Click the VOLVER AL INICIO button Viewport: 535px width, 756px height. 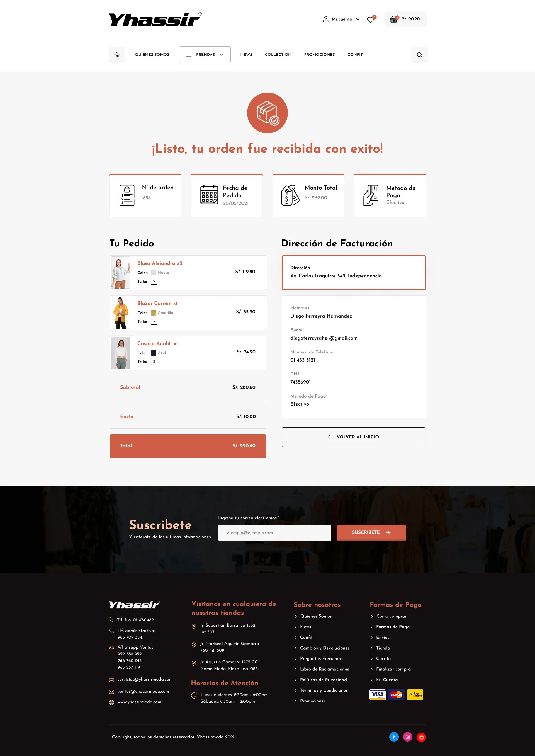pyautogui.click(x=354, y=437)
